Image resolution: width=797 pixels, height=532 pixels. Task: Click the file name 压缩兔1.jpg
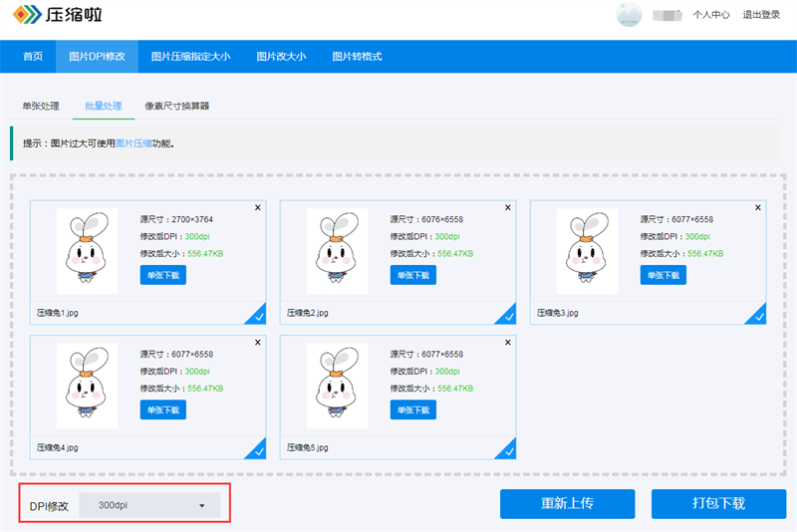[x=58, y=313]
